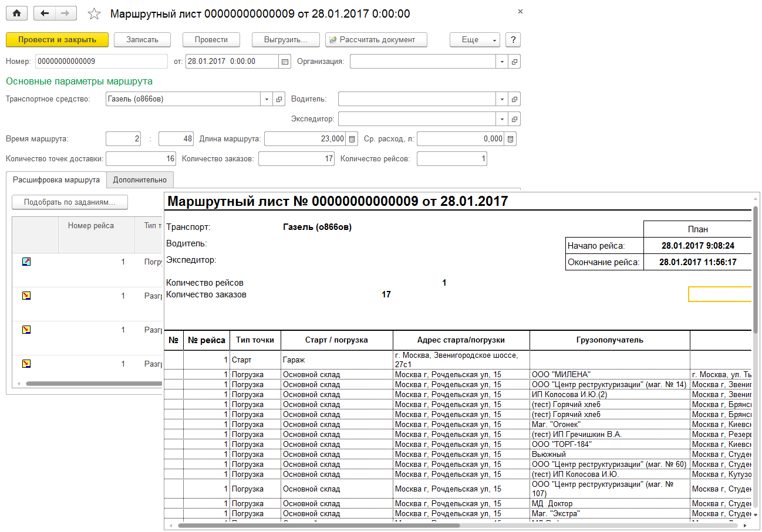The image size is (762, 532).
Task: Click Адрес старта/погрузки column header
Action: tap(461, 340)
